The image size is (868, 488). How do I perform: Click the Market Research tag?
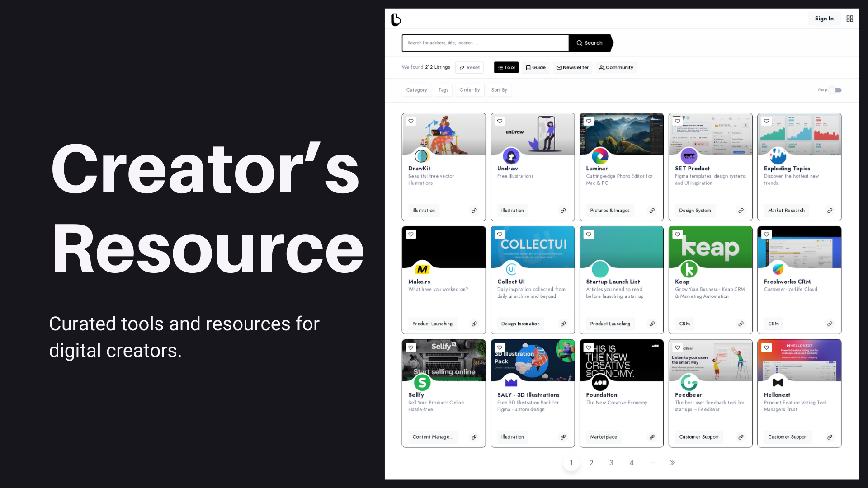coord(786,211)
